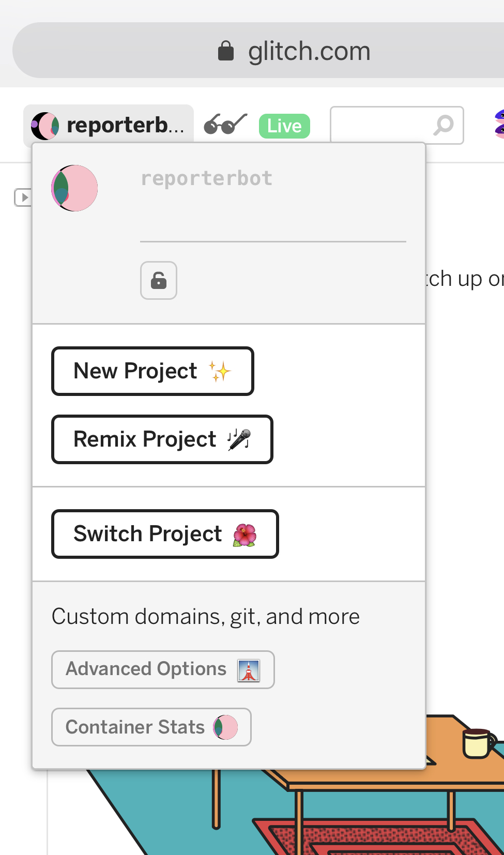This screenshot has height=855, width=504.
Task: Click the lock icon in address bar
Action: coord(226,51)
